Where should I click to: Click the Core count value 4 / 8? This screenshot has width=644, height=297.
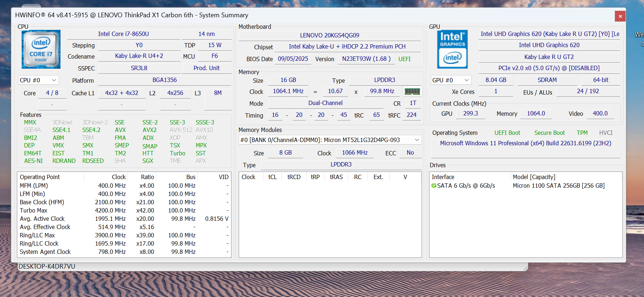[x=52, y=93]
